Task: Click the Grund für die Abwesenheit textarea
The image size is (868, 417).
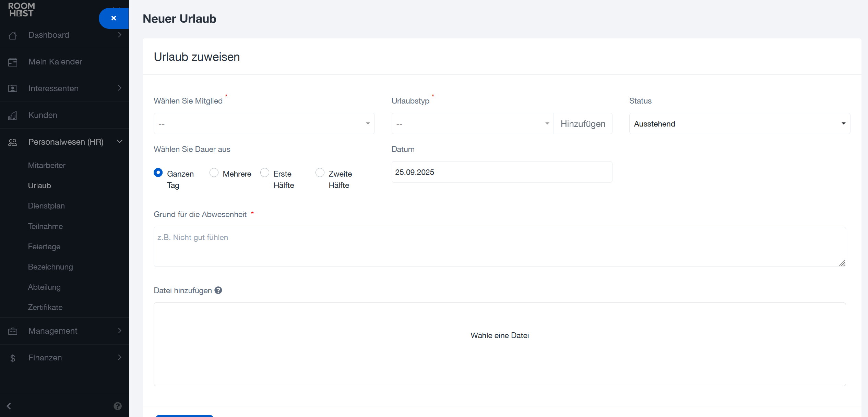Action: tap(499, 247)
